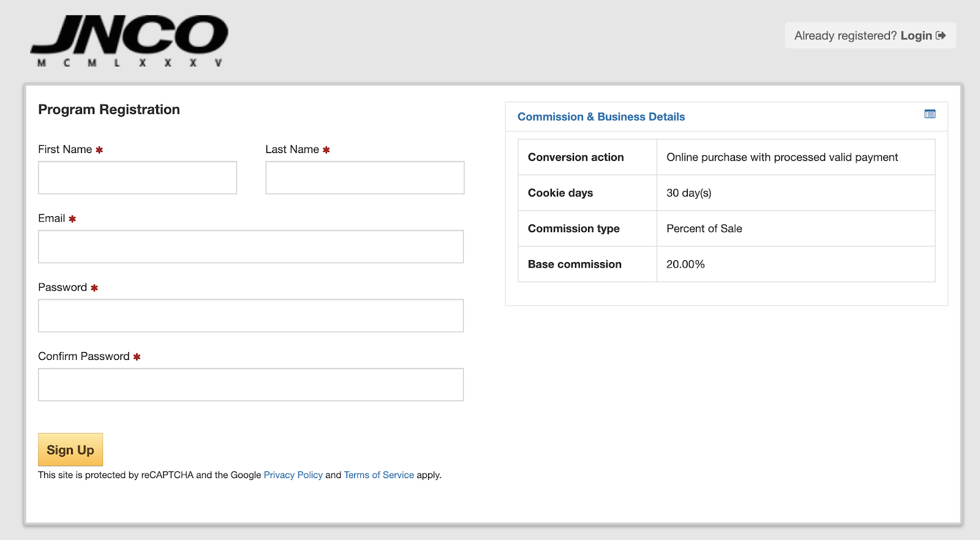Viewport: 980px width, 540px height.
Task: Click the JNCO logo
Action: tap(129, 40)
